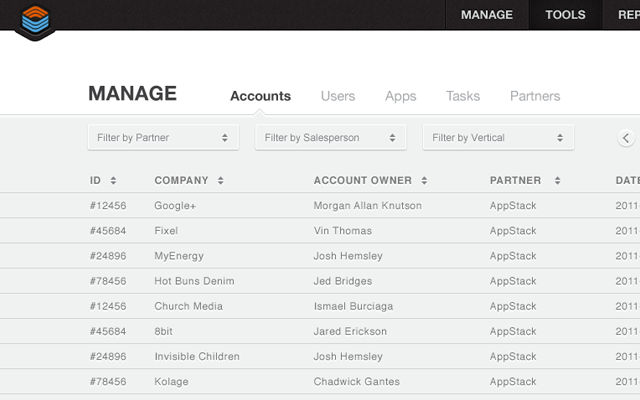640x400 pixels.
Task: Click account owner Jed Bridges
Action: (x=343, y=281)
